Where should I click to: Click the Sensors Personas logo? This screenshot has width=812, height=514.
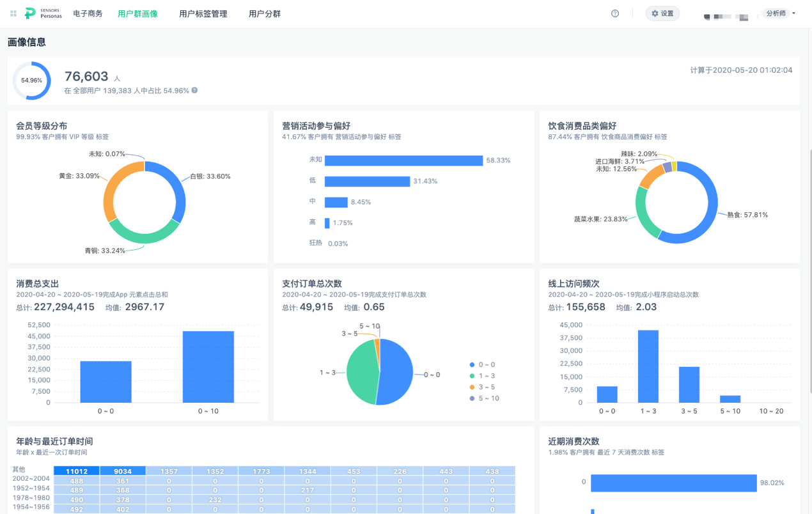point(38,13)
